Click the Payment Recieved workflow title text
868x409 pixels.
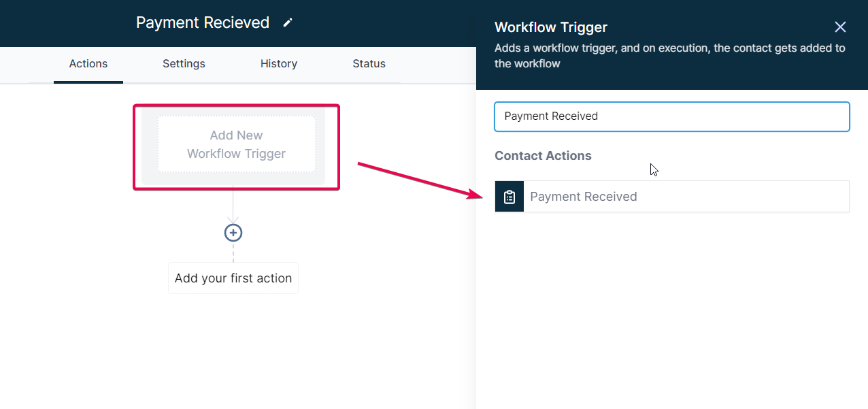203,22
